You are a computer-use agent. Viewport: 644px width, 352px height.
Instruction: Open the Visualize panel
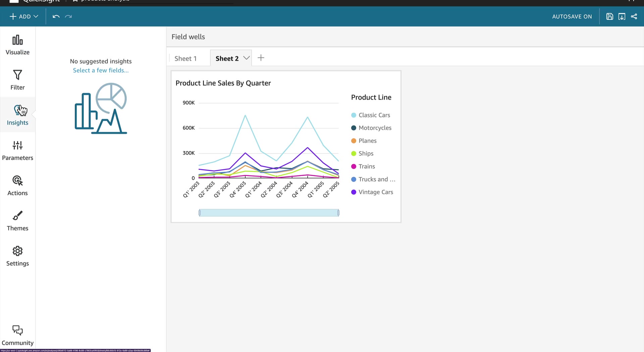click(x=17, y=45)
